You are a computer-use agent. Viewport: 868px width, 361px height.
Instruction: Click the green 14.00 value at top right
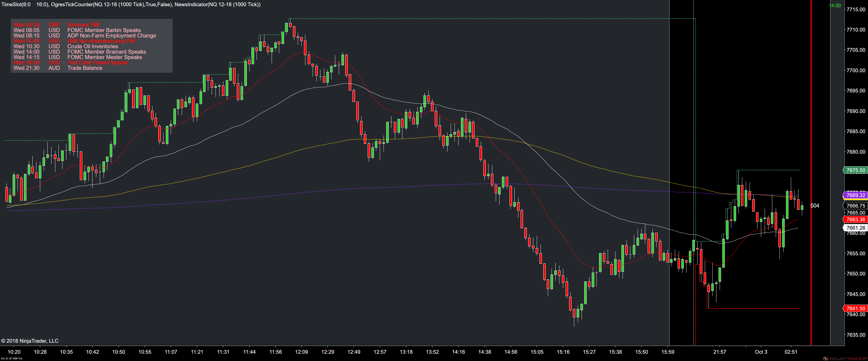point(835,5)
